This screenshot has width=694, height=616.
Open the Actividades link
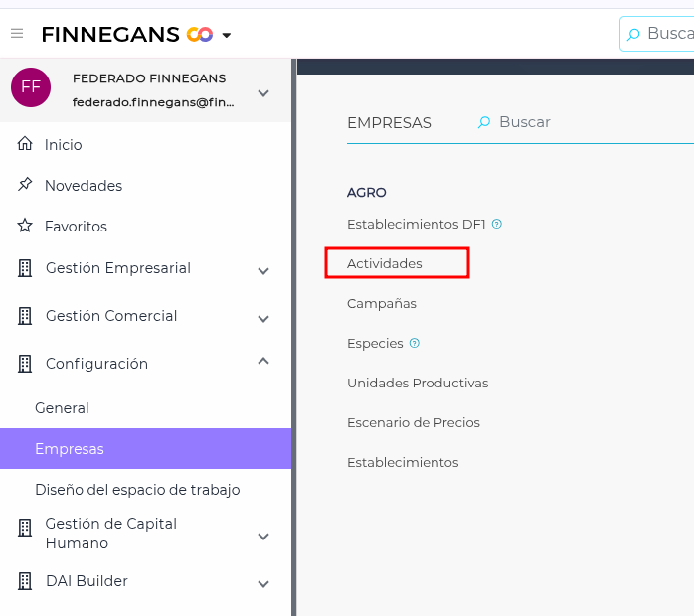pos(385,263)
